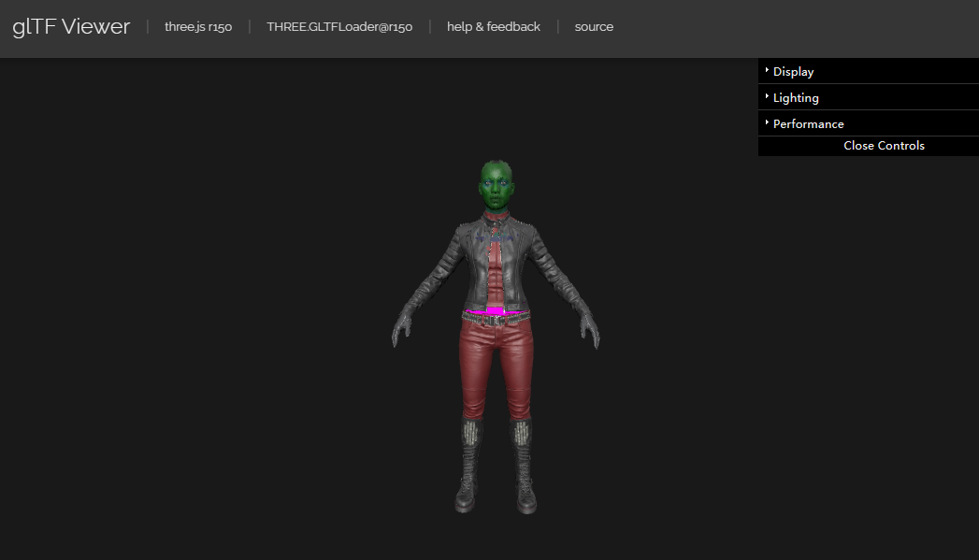Open the three.js r150 link
979x560 pixels.
(198, 27)
